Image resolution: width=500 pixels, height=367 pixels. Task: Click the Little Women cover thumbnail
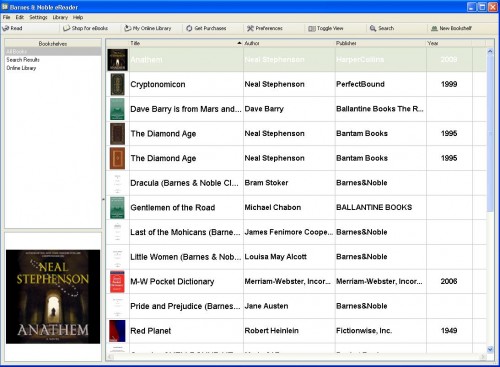tap(117, 257)
